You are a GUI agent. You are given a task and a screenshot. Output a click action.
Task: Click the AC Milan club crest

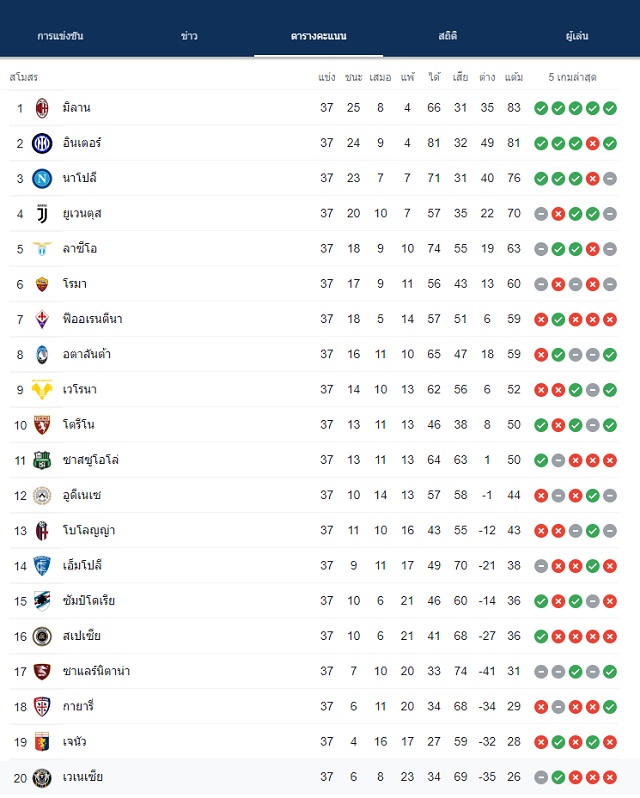coord(42,108)
